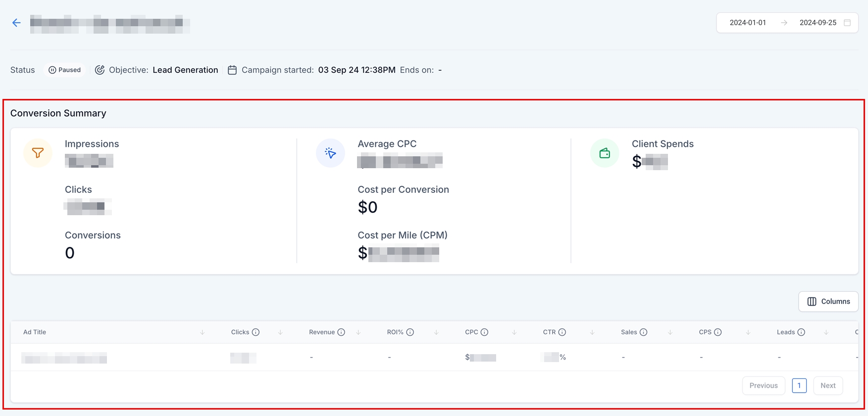Sort by Clicks using the down arrow
The image size is (868, 416).
click(x=280, y=332)
